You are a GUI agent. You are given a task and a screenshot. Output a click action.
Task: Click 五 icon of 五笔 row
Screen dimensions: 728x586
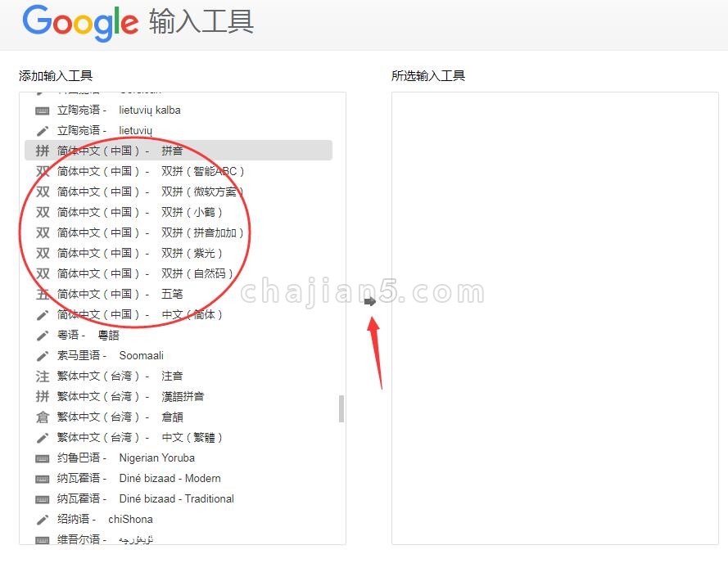tap(43, 294)
